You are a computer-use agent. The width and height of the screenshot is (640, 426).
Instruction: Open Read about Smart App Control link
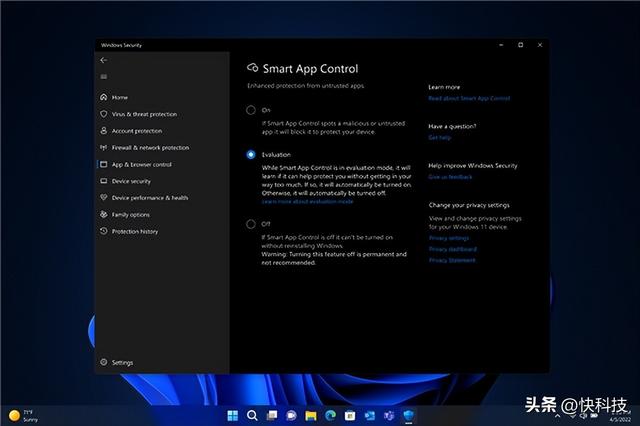tap(469, 98)
